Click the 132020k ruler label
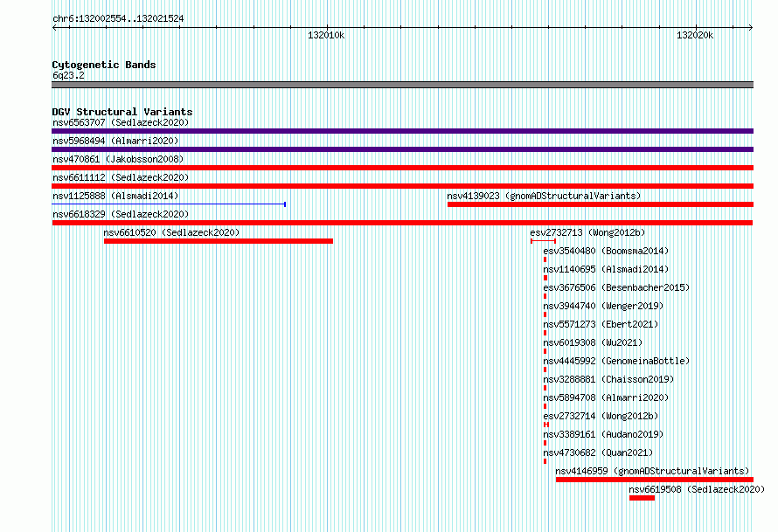The image size is (778, 532). [695, 35]
